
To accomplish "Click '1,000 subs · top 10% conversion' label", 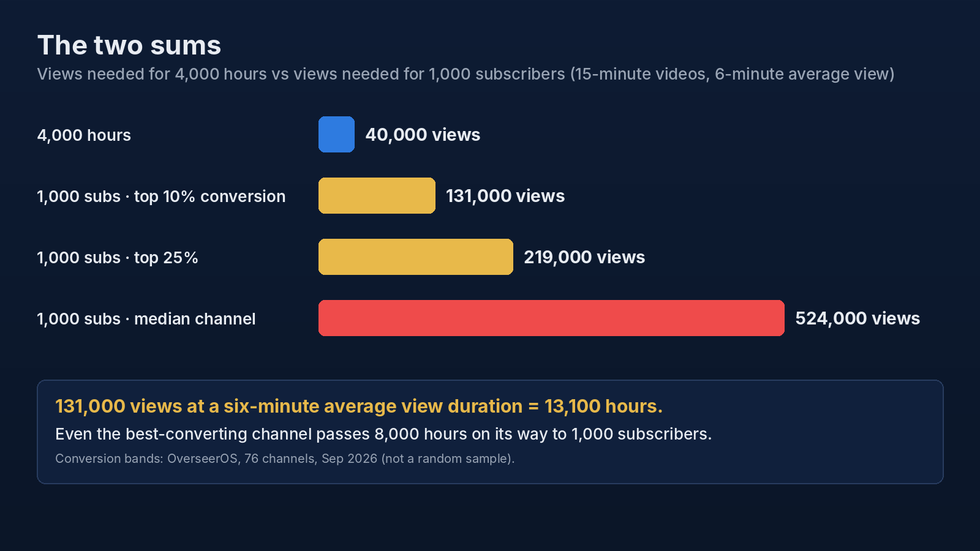I will click(x=161, y=197).
